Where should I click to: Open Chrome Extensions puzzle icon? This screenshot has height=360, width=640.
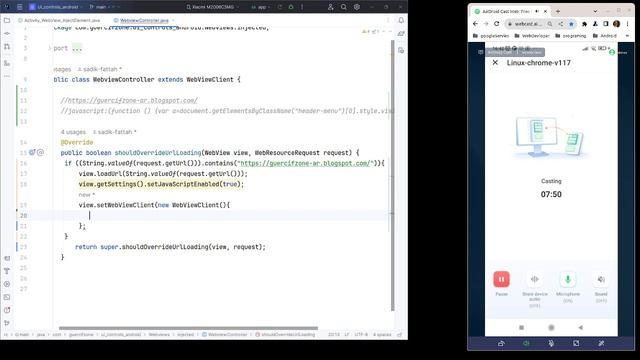tap(584, 24)
